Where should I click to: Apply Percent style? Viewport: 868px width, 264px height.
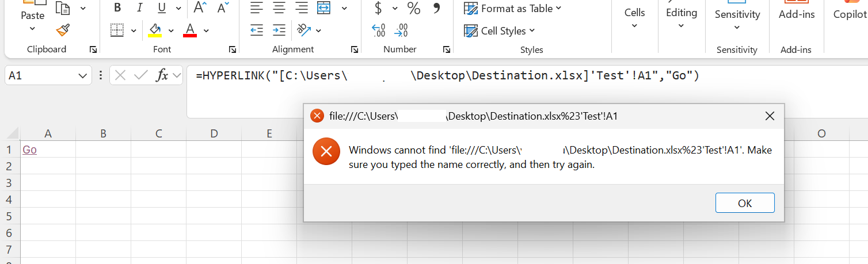click(x=414, y=8)
